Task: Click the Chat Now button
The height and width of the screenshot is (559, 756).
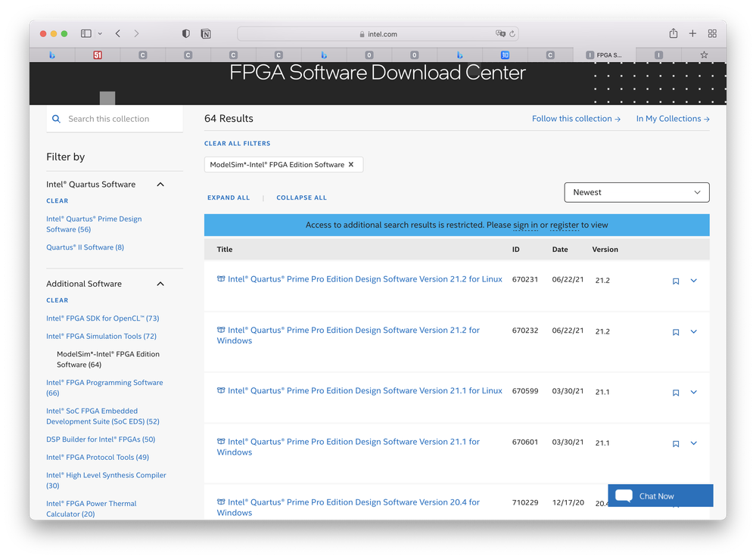Action: [x=661, y=496]
